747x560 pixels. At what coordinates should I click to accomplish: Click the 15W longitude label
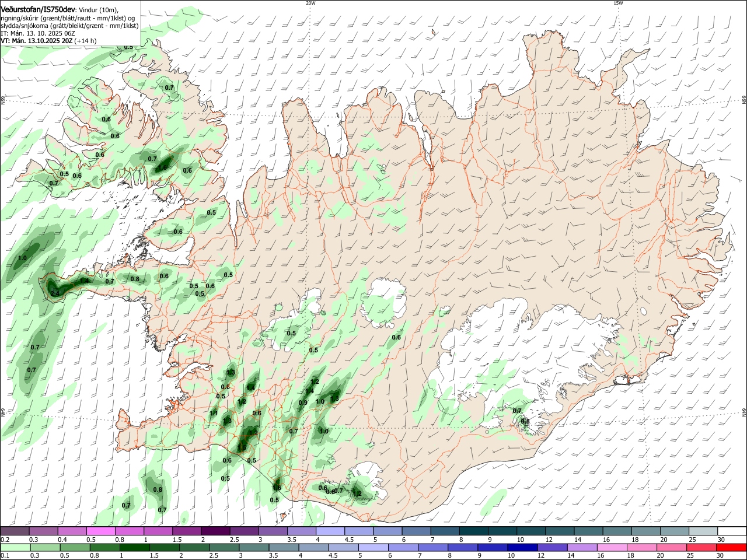pyautogui.click(x=617, y=3)
